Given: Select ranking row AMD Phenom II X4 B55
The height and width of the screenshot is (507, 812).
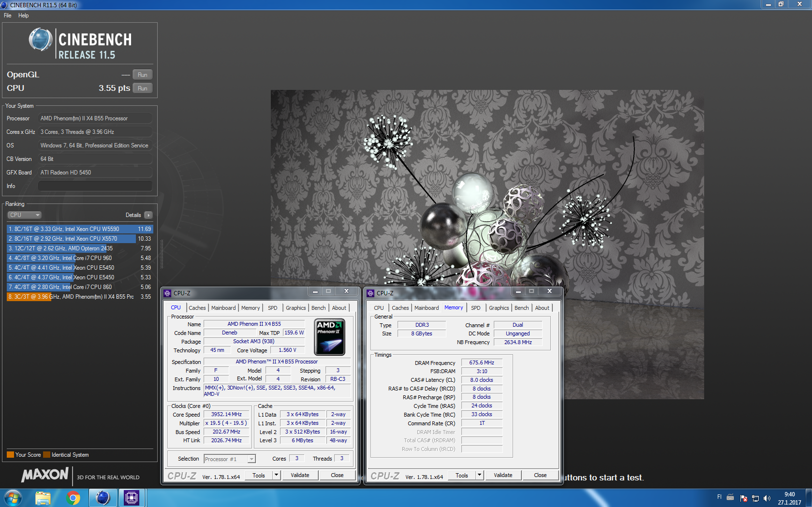Looking at the screenshot, I should tap(80, 297).
